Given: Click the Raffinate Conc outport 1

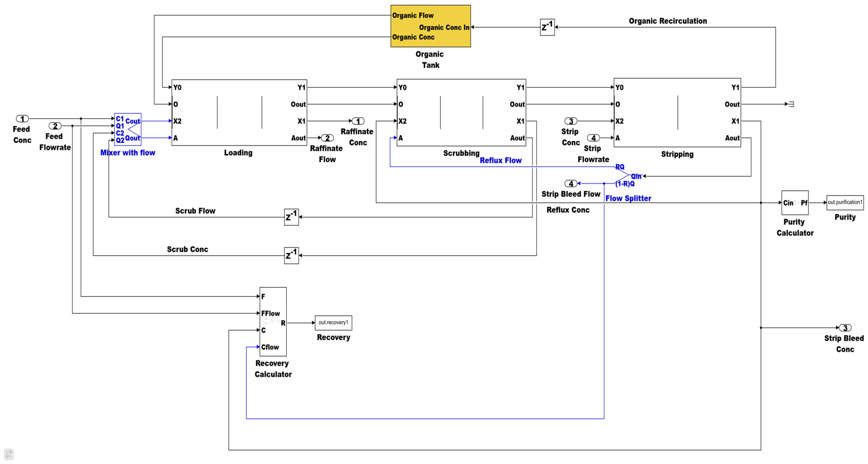Looking at the screenshot, I should 358,121.
